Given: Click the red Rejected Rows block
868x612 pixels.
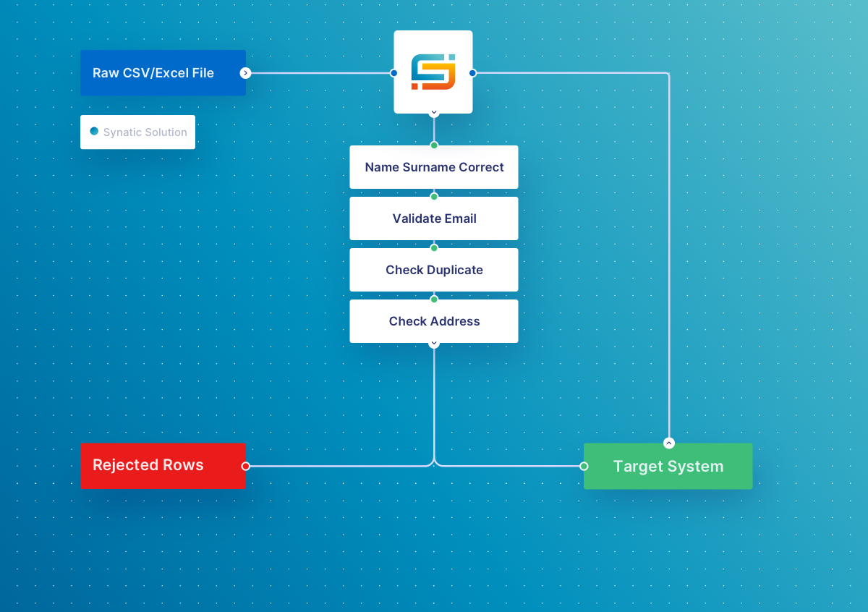Looking at the screenshot, I should pos(163,466).
